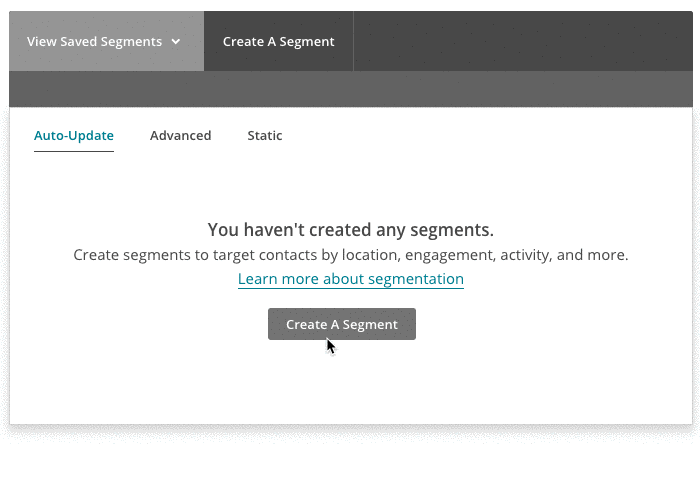Click the dark gray bar below navigation
This screenshot has width=700, height=503.
point(351,89)
